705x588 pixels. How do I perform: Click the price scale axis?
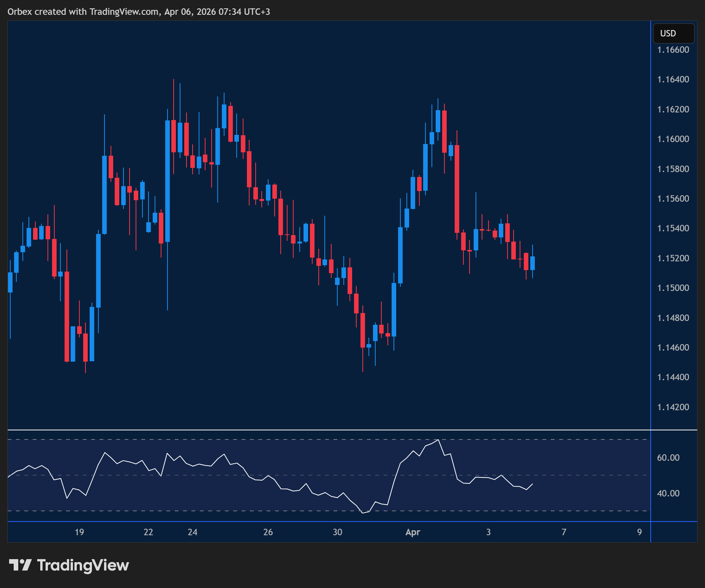pos(676,228)
